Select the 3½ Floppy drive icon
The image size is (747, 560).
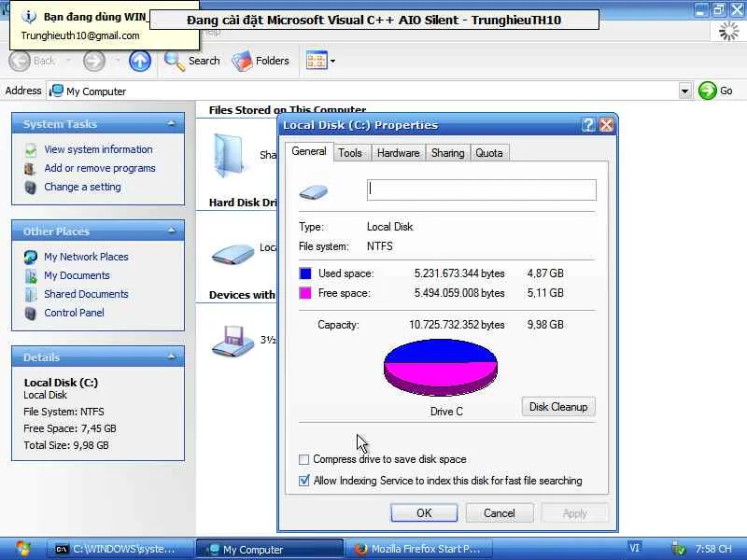233,341
